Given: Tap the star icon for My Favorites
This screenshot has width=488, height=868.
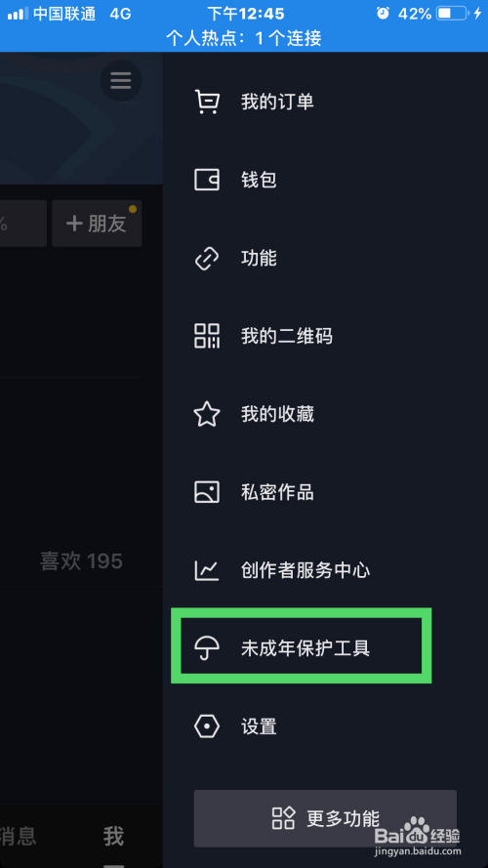Looking at the screenshot, I should [x=207, y=414].
